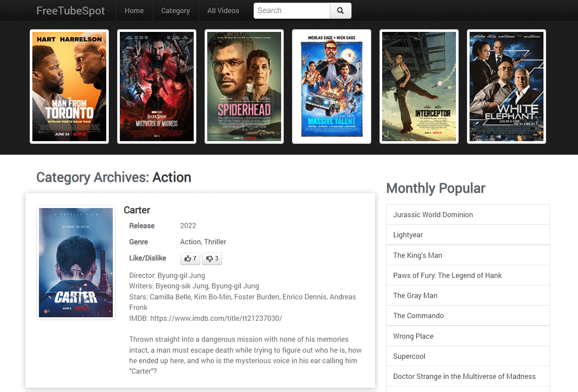Dislike the Carter movie with thumbs down
The width and height of the screenshot is (578, 392).
212,259
